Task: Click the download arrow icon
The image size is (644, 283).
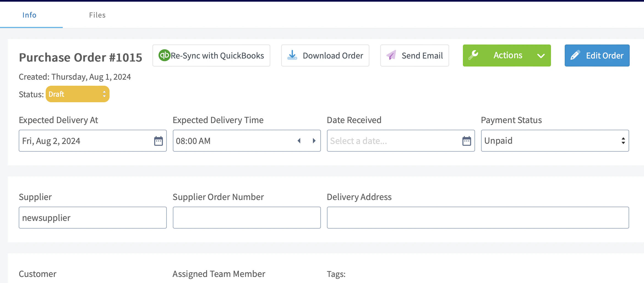Action: point(292,55)
